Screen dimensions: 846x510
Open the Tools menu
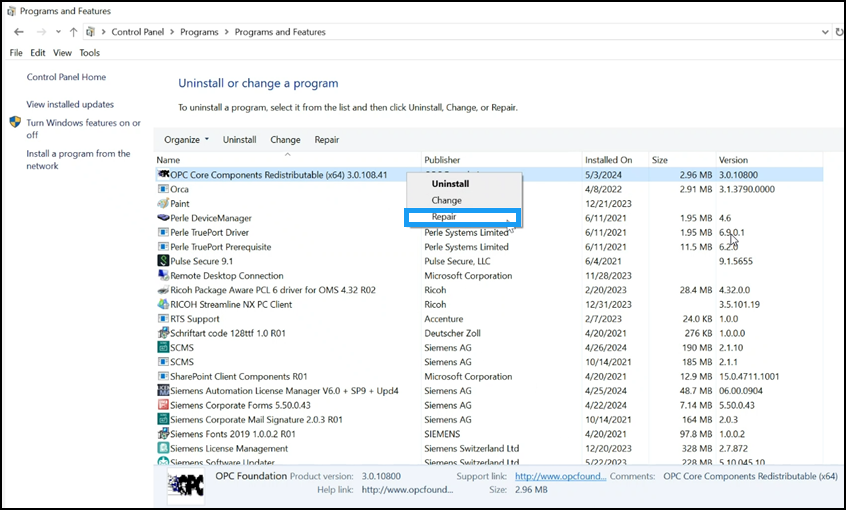[90, 53]
